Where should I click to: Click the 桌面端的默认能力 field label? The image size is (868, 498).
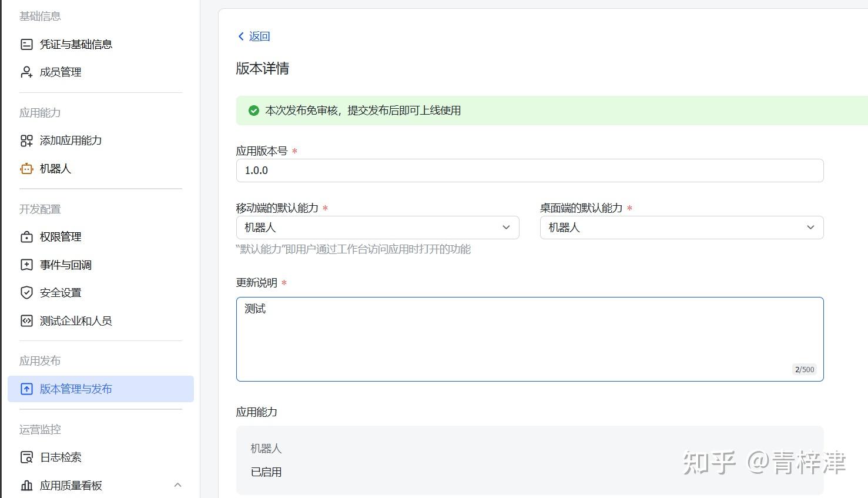click(x=581, y=208)
